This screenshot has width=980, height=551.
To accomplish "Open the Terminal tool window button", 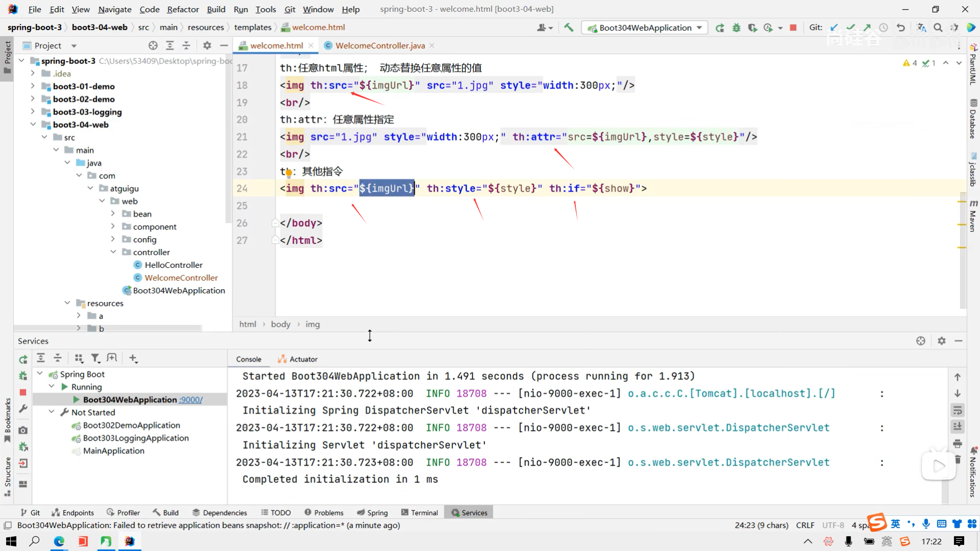I will pyautogui.click(x=420, y=513).
